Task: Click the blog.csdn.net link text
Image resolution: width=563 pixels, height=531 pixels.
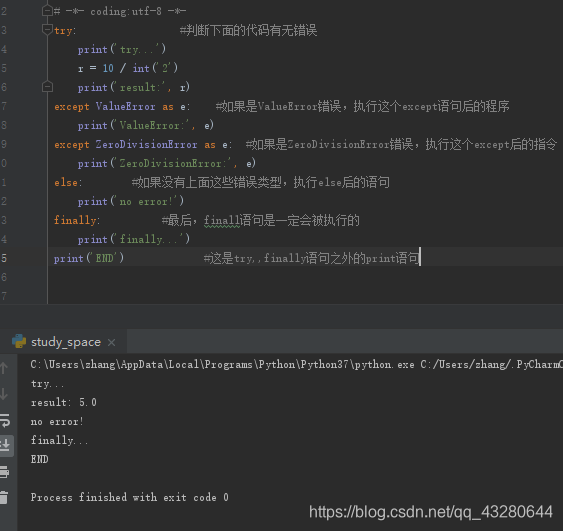Action: [x=431, y=512]
